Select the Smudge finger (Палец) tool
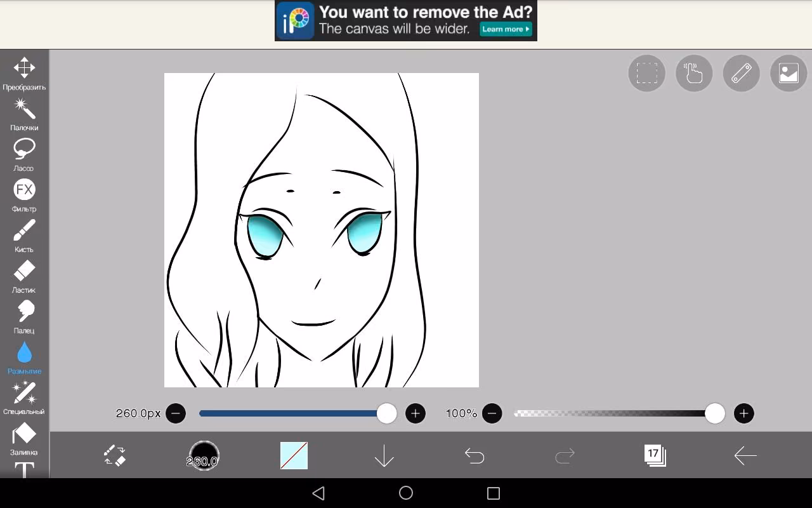812x508 pixels. click(x=24, y=317)
